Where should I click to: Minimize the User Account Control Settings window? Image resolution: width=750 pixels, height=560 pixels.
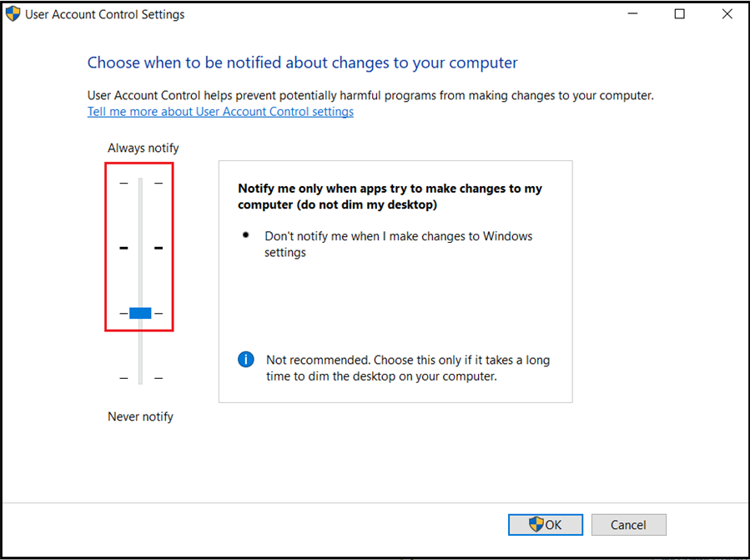(633, 14)
